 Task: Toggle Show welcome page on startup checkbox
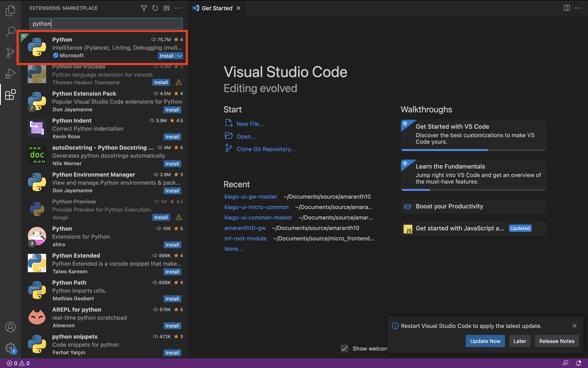coord(344,349)
